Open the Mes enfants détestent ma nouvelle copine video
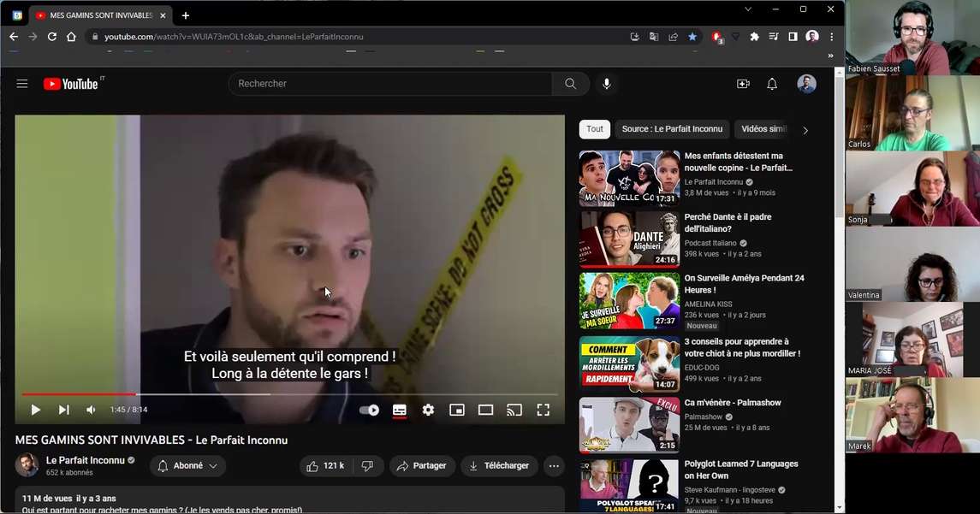This screenshot has height=514, width=980. coord(738,162)
